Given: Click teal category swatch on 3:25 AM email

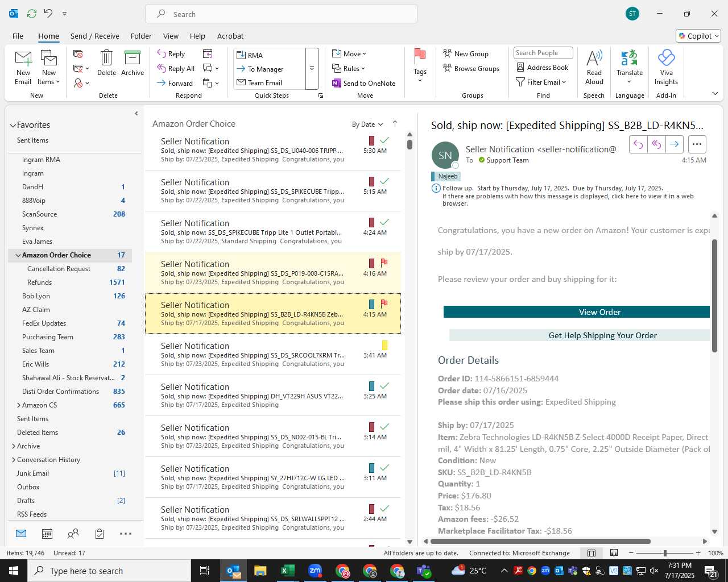Looking at the screenshot, I should point(371,386).
